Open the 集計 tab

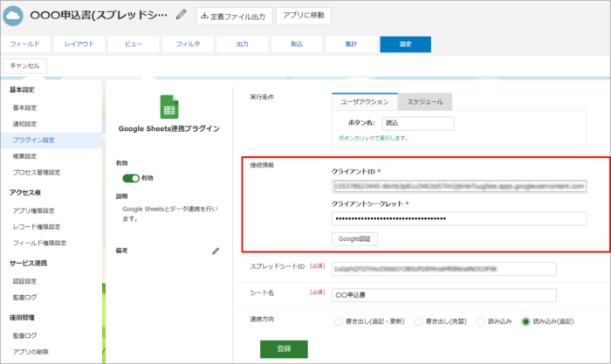351,44
